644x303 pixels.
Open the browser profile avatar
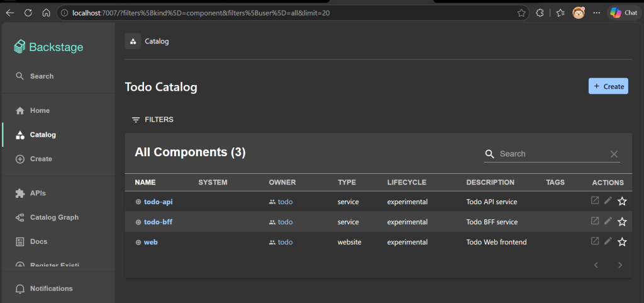(x=579, y=13)
